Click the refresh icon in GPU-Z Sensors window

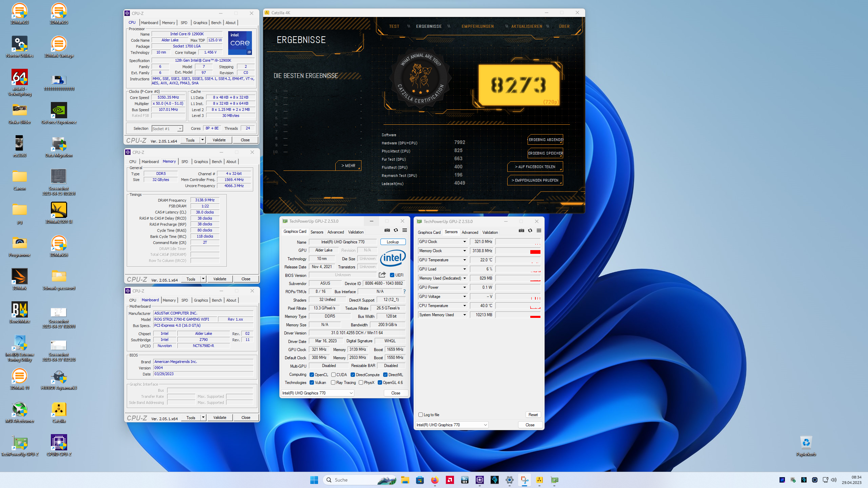530,231
